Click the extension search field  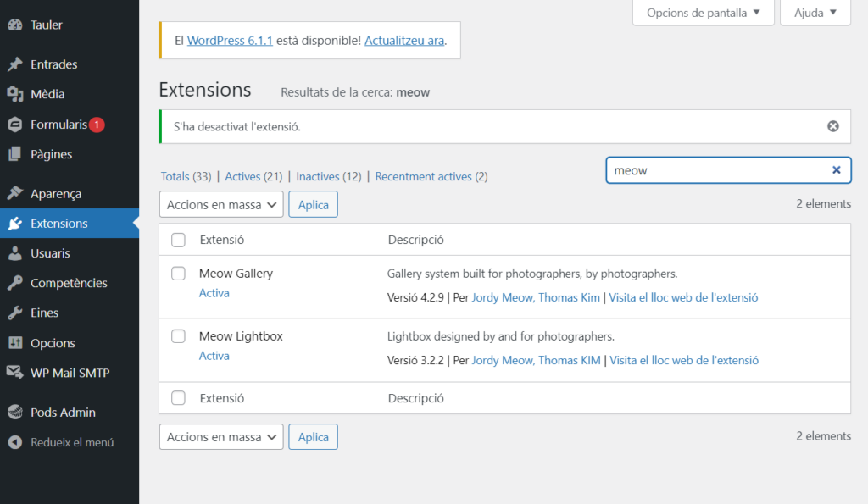tap(716, 170)
